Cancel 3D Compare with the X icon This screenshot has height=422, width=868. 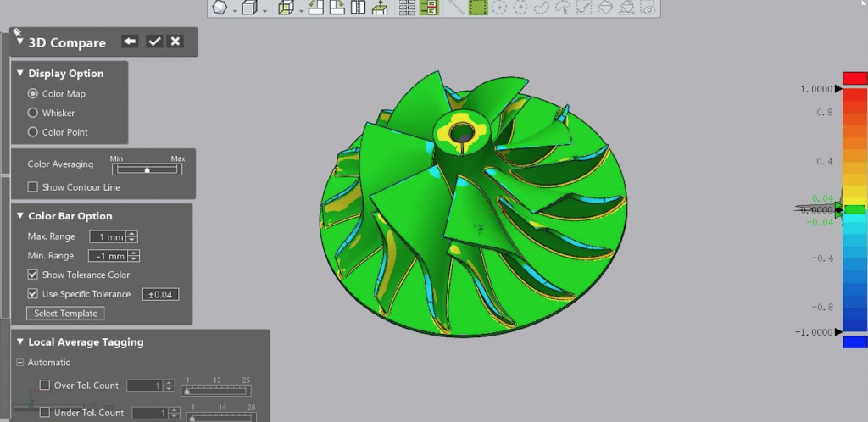[175, 42]
